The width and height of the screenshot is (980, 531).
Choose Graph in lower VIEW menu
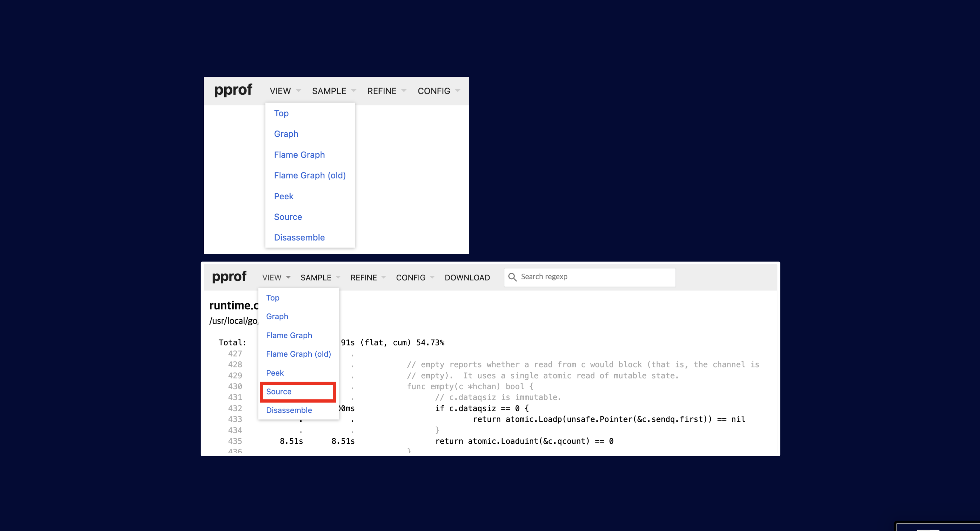coord(277,316)
